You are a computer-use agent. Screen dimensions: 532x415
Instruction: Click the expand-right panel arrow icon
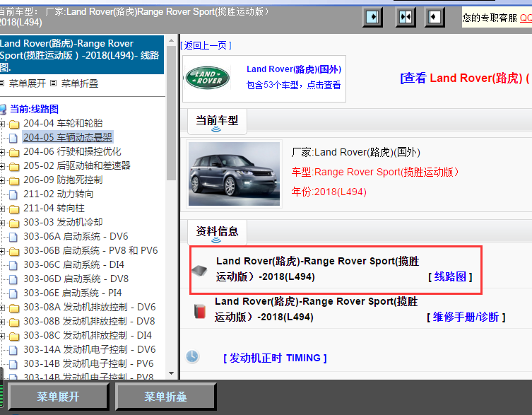[372, 17]
